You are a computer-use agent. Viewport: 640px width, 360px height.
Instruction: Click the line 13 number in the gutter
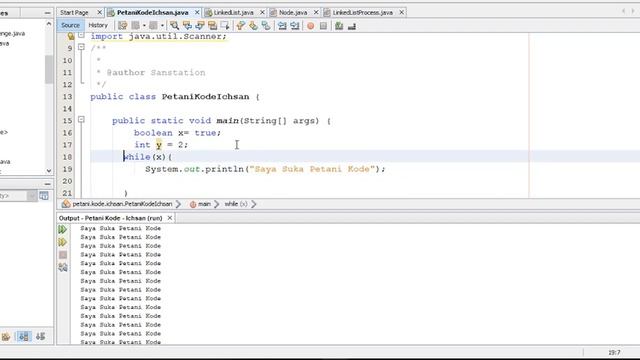[x=67, y=97]
